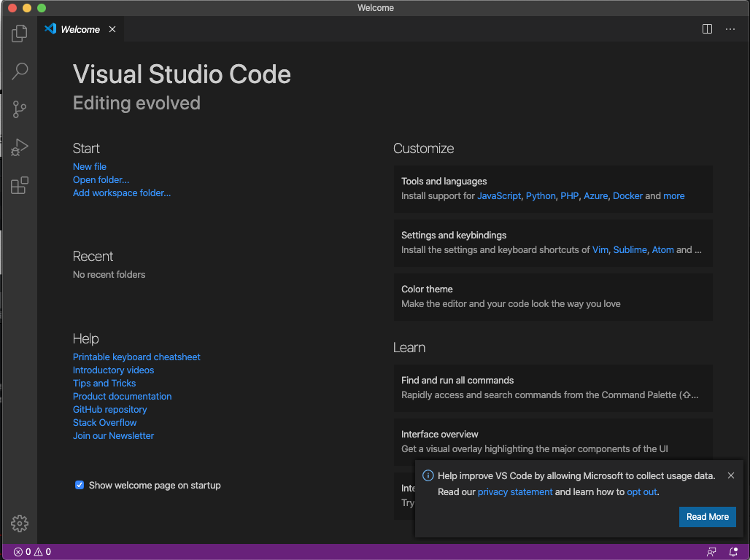Open the Run and Debug view
The image size is (750, 560).
coord(19,147)
